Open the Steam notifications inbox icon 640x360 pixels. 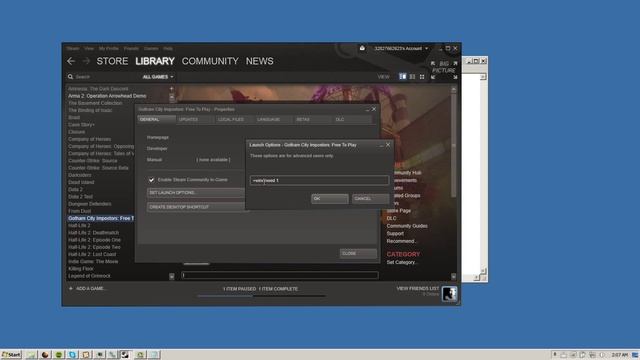tap(362, 48)
